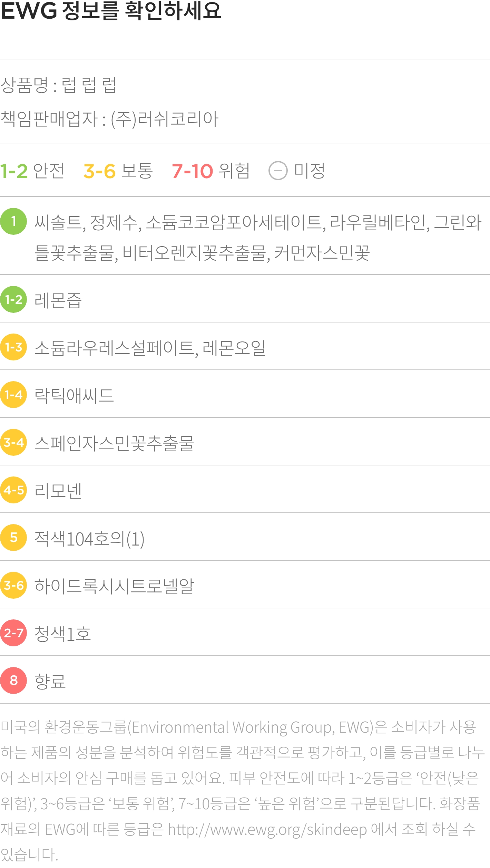Click the heading EWG 정보를 확인하세요
The height and width of the screenshot is (868, 490).
[x=111, y=10]
